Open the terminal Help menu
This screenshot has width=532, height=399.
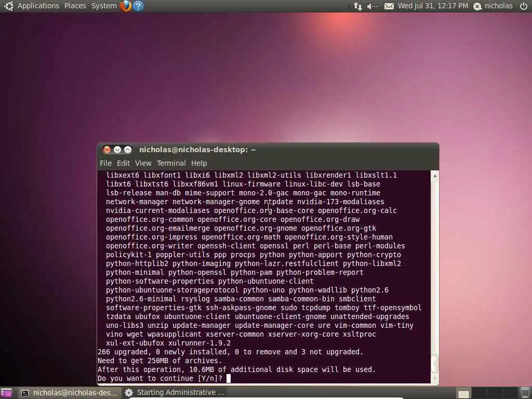[199, 163]
